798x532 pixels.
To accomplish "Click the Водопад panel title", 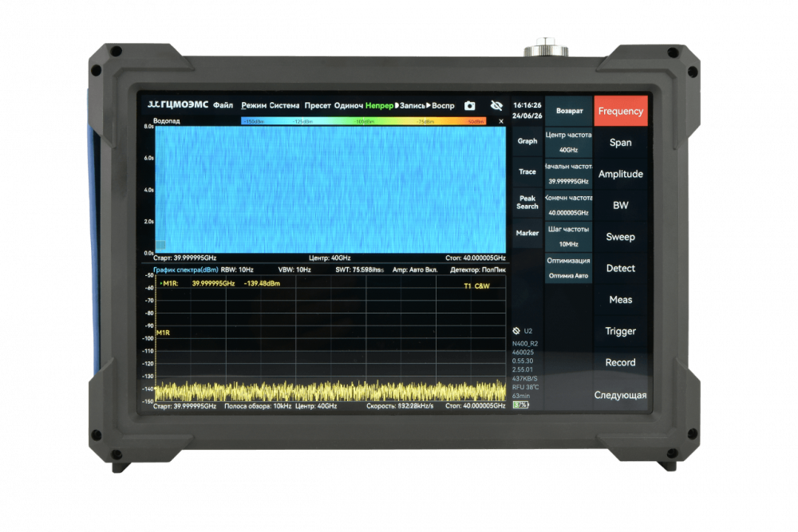I will (167, 121).
